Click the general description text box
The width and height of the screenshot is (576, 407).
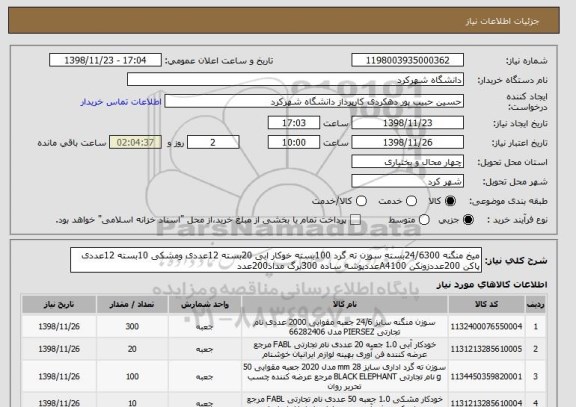276,260
